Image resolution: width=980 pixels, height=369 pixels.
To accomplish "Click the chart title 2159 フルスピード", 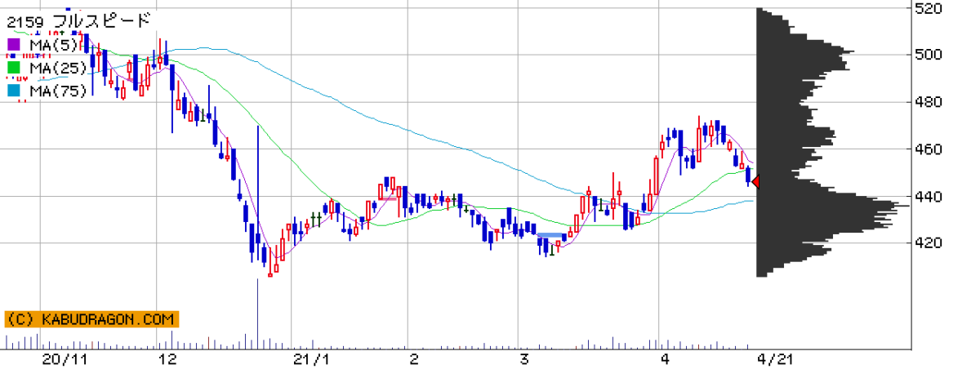I will (78, 20).
